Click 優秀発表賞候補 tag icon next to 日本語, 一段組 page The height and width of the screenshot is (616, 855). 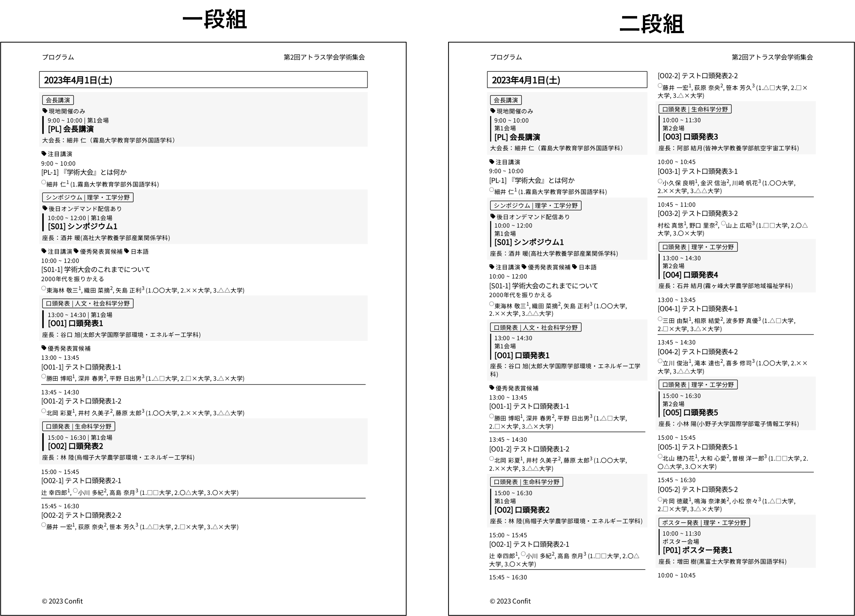[x=76, y=251]
